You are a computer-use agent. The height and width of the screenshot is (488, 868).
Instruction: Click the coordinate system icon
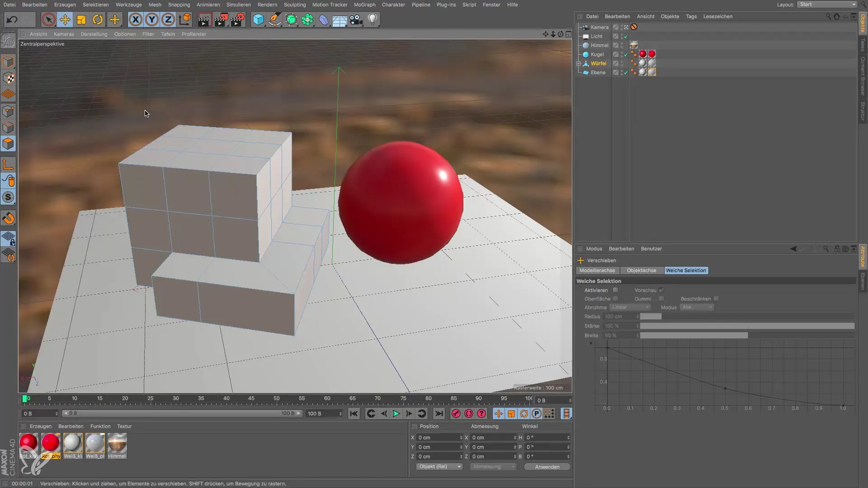coord(185,19)
